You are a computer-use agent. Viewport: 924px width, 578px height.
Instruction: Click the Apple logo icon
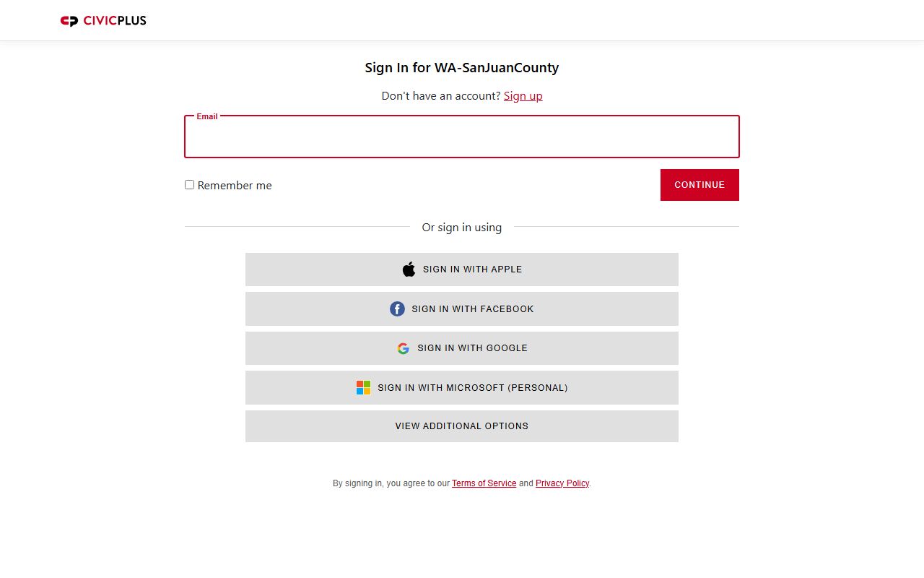409,269
